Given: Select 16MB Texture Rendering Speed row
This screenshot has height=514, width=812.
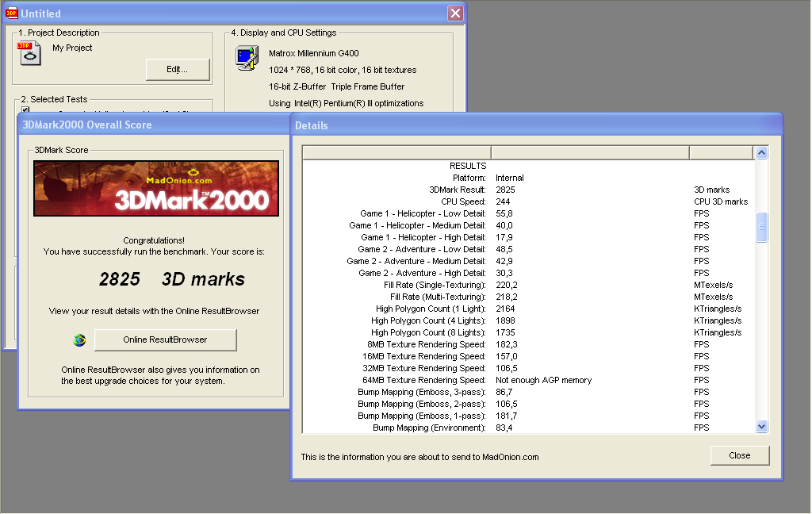Looking at the screenshot, I should [x=528, y=356].
